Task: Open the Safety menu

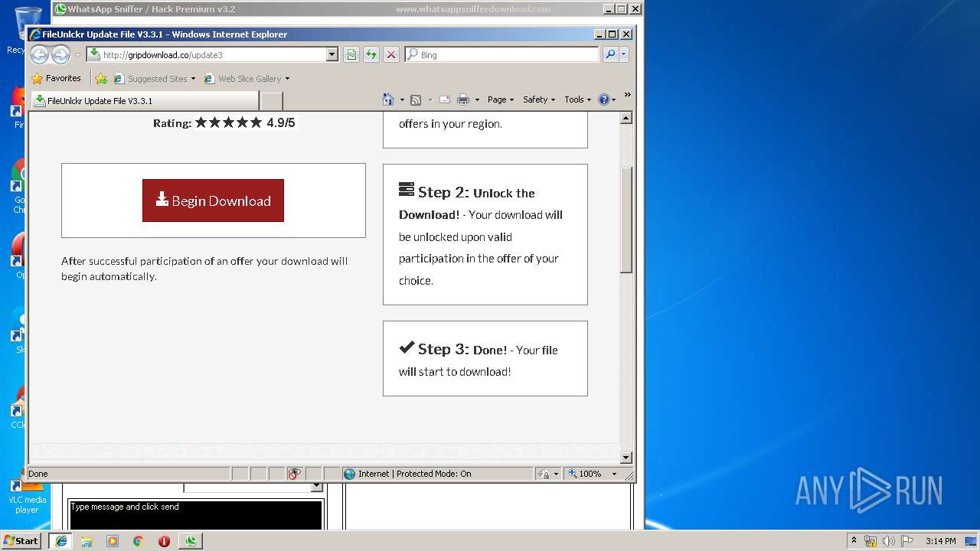Action: (539, 99)
